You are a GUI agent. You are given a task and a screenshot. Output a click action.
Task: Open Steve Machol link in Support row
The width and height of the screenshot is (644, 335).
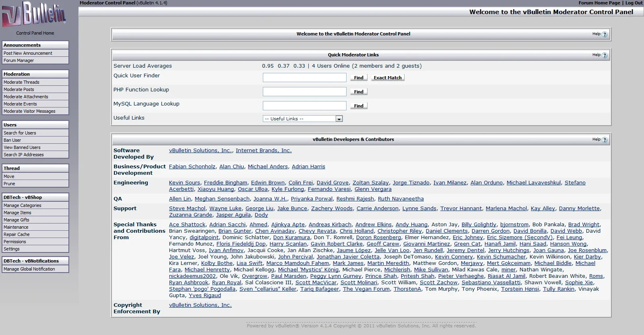(187, 208)
